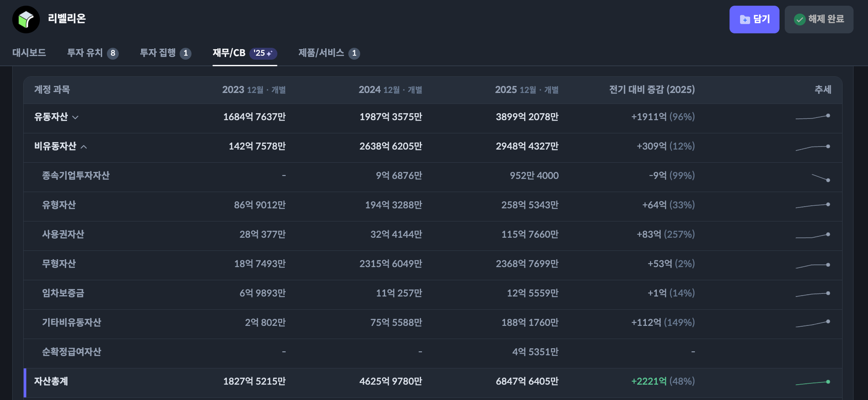The width and height of the screenshot is (868, 400).
Task: Click the 기타비유동자산 trend sparkline
Action: [x=812, y=324]
